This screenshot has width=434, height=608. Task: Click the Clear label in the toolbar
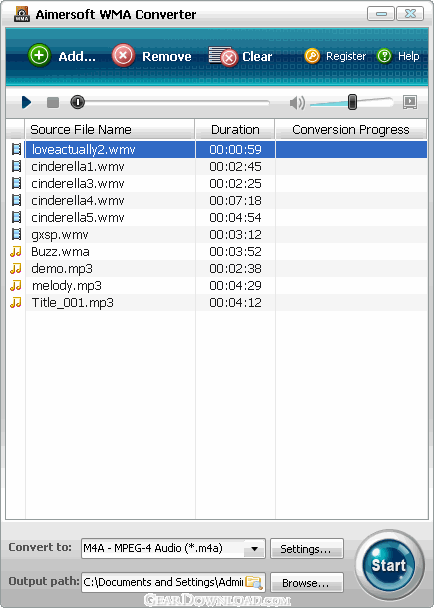coord(257,57)
